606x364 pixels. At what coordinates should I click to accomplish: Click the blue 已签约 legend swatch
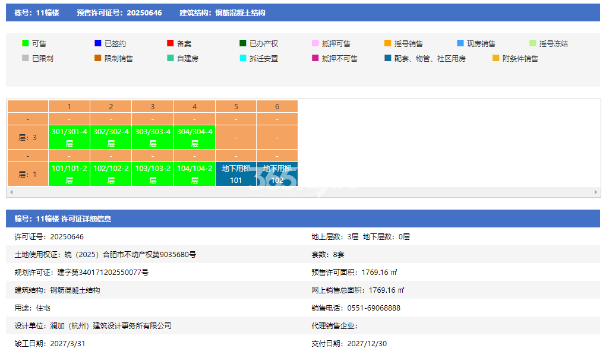click(98, 43)
